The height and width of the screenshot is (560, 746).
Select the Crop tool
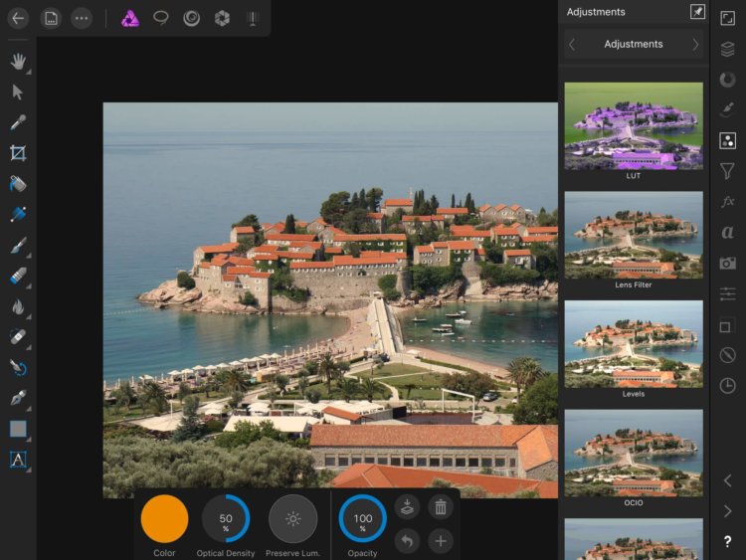[x=18, y=153]
